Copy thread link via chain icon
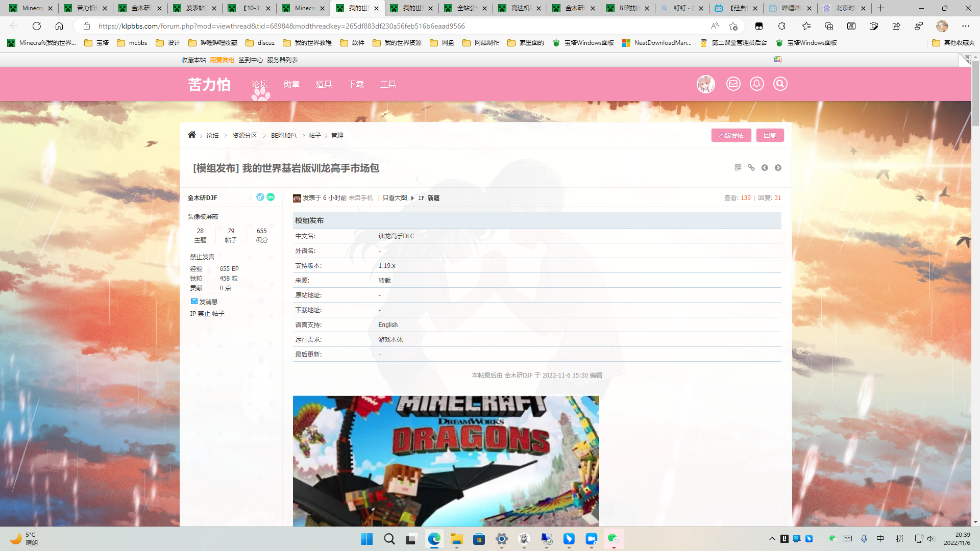Image resolution: width=980 pixels, height=551 pixels. pyautogui.click(x=751, y=167)
